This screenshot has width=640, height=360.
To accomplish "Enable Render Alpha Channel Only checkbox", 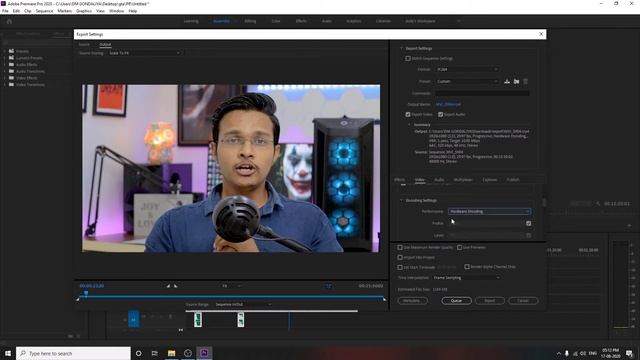I will [467, 267].
